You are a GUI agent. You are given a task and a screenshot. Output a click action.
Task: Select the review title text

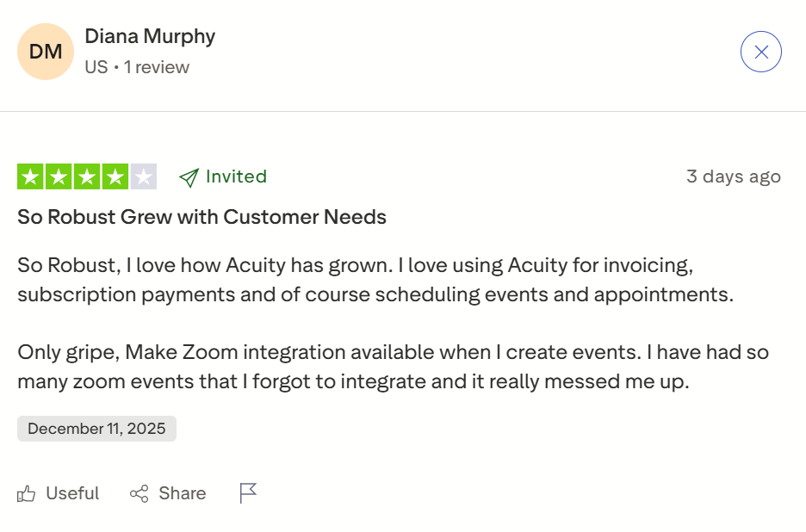[x=200, y=217]
